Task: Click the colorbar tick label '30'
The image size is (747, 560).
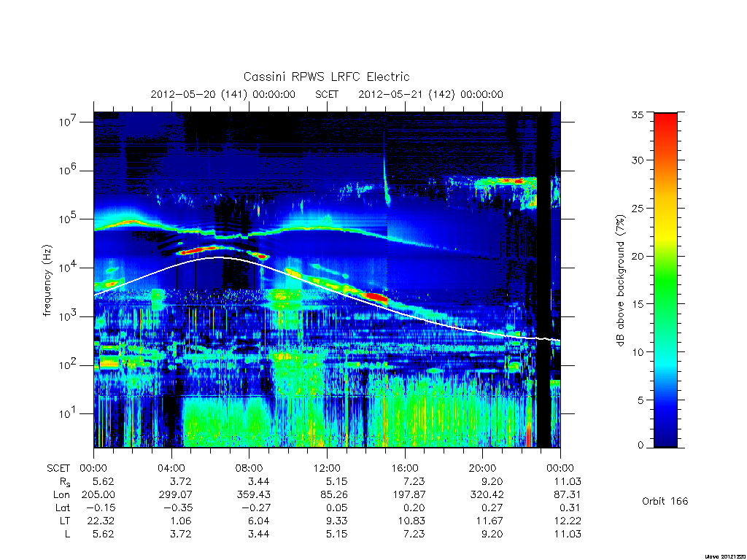Action: 638,160
